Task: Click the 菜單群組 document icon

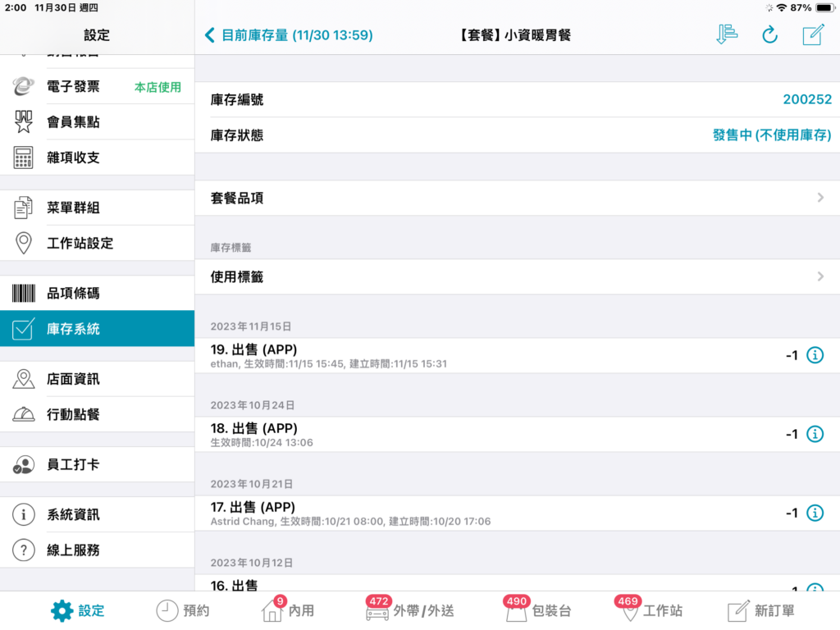Action: (24, 208)
